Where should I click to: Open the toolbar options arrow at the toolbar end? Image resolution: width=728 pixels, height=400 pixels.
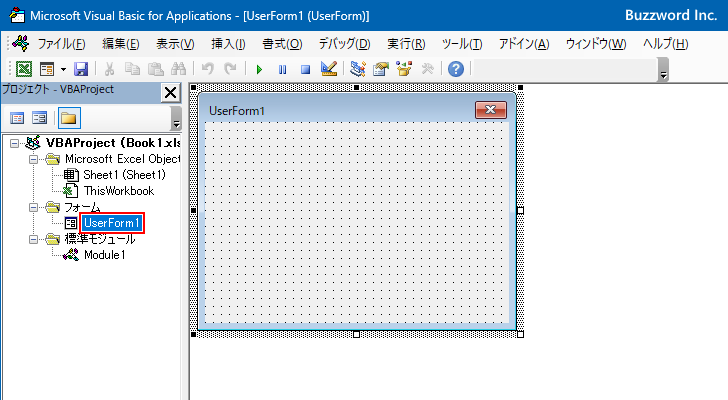click(663, 71)
